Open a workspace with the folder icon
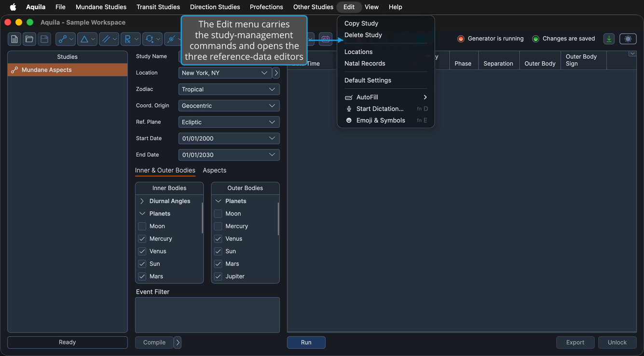This screenshot has height=356, width=644. pyautogui.click(x=29, y=39)
